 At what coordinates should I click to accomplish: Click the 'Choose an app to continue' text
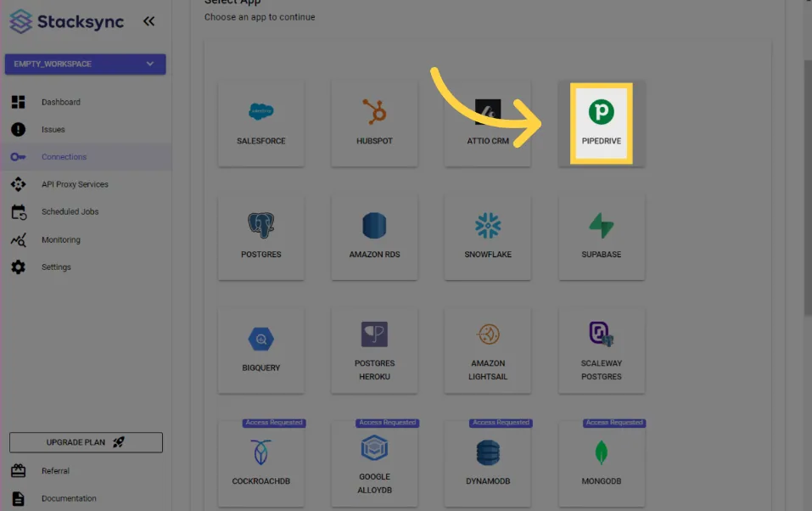260,17
